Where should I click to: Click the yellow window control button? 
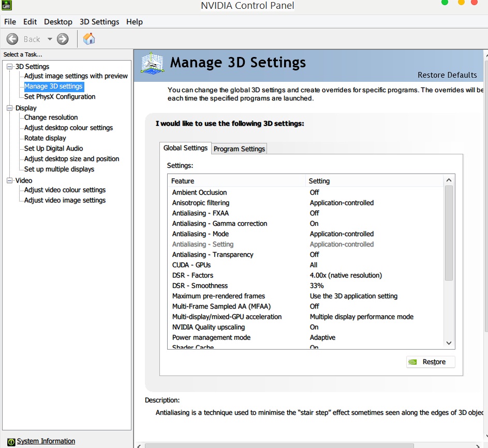(461, 3)
